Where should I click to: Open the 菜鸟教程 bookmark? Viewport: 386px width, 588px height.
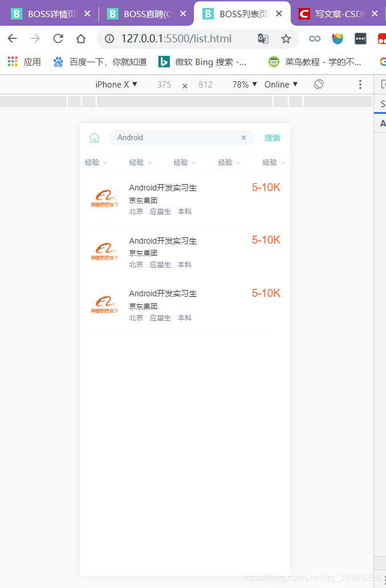click(315, 62)
